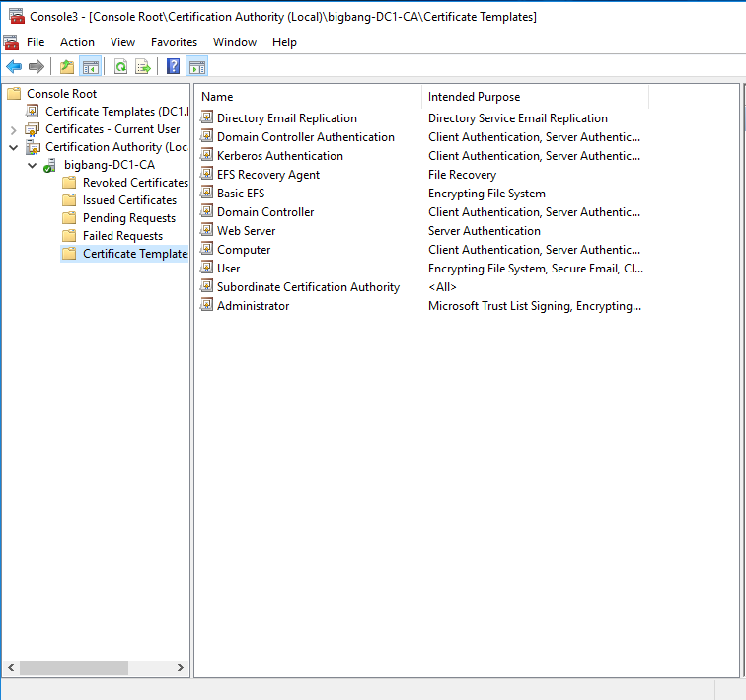Viewport: 746px width, 700px height.
Task: Click the Console3 red toolbox title bar icon
Action: point(17,16)
